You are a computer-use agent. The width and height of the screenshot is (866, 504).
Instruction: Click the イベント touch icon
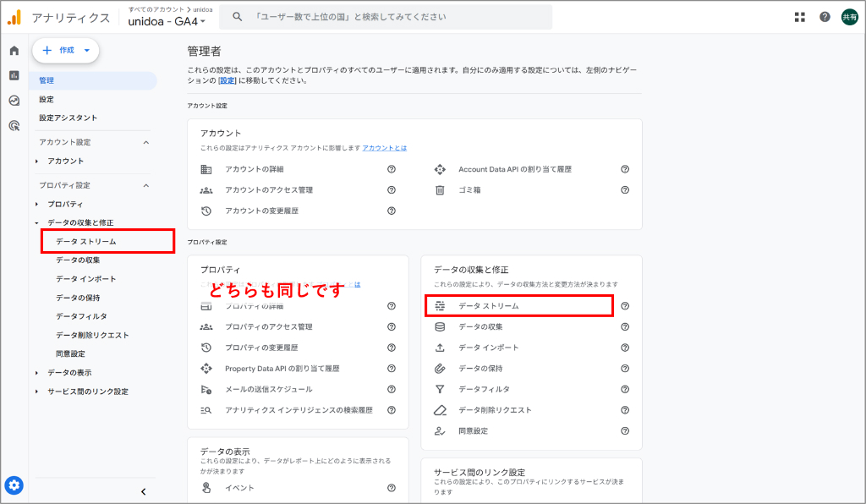206,488
